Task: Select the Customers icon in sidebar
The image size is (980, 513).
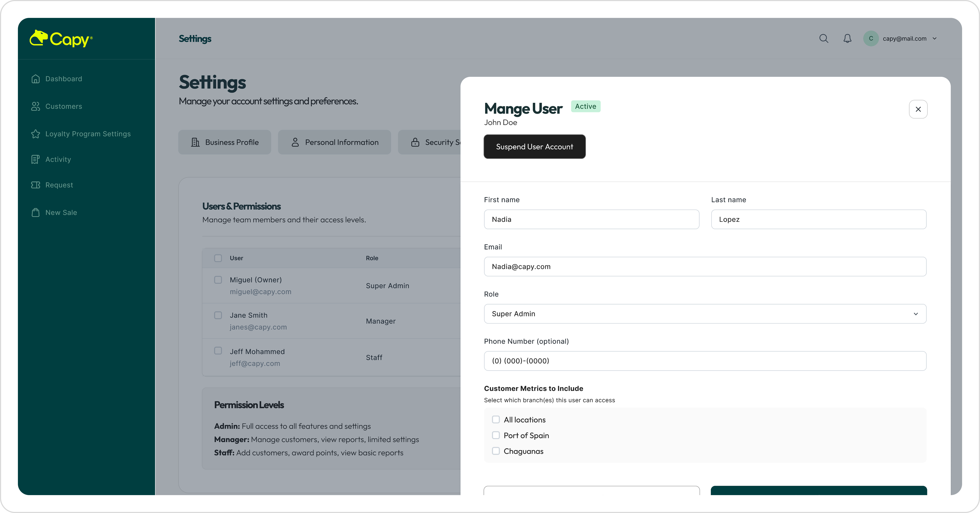Action: tap(36, 106)
